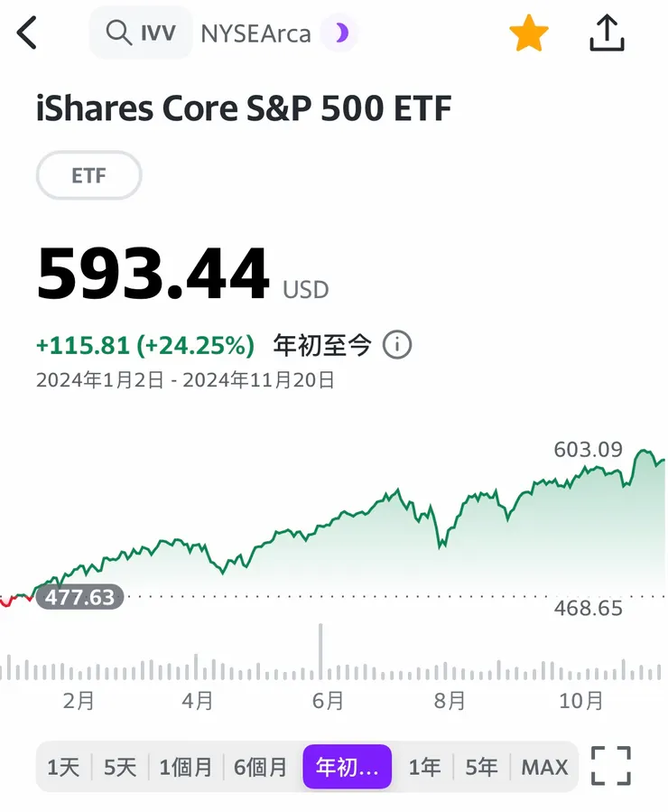Select the MAX time range tab
Image resolution: width=668 pixels, height=812 pixels.
(x=543, y=766)
